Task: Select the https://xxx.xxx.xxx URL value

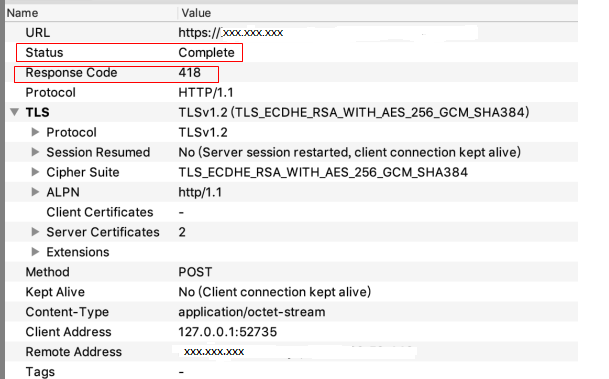Action: click(231, 33)
